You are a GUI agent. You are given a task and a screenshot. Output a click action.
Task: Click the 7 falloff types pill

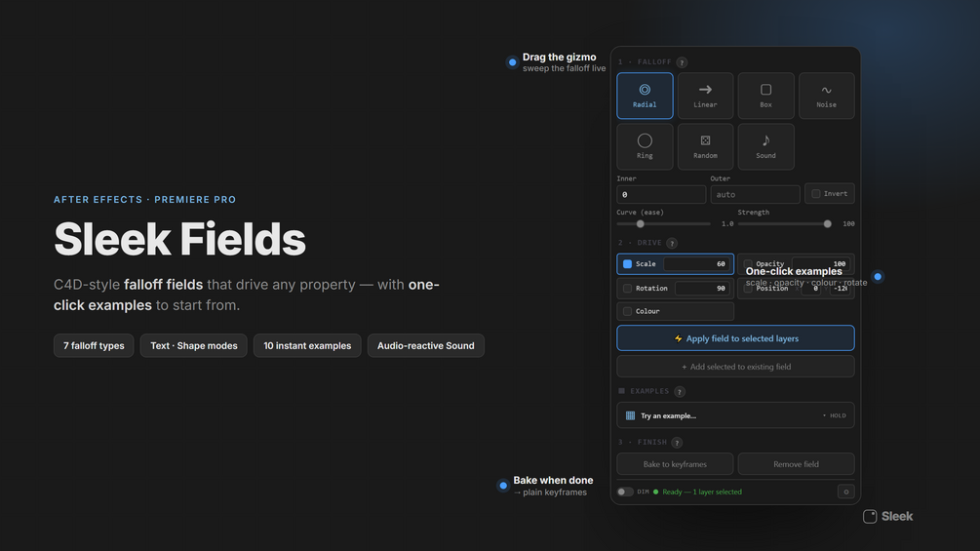point(94,345)
